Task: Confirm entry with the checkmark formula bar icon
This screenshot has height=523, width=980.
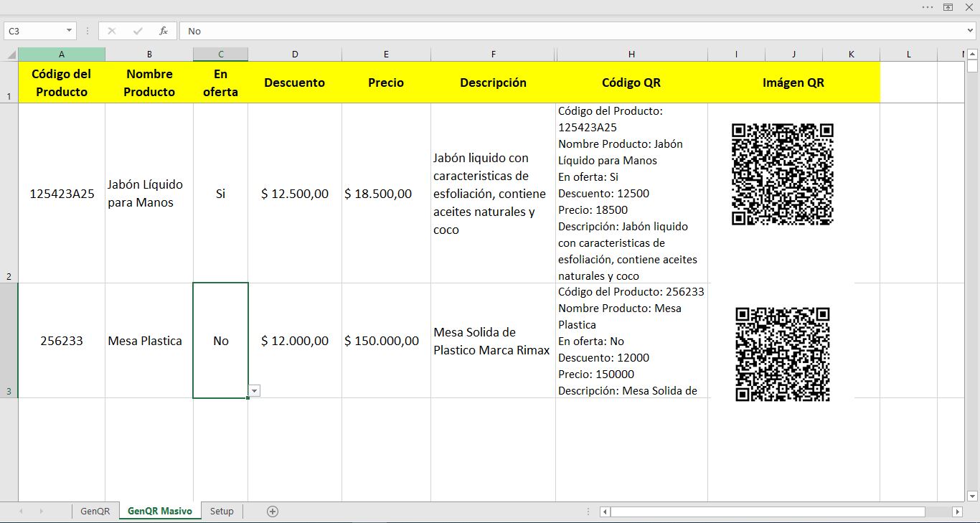Action: [138, 31]
